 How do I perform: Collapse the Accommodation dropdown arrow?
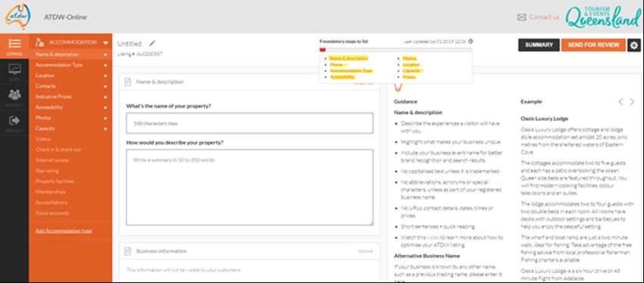coord(105,42)
